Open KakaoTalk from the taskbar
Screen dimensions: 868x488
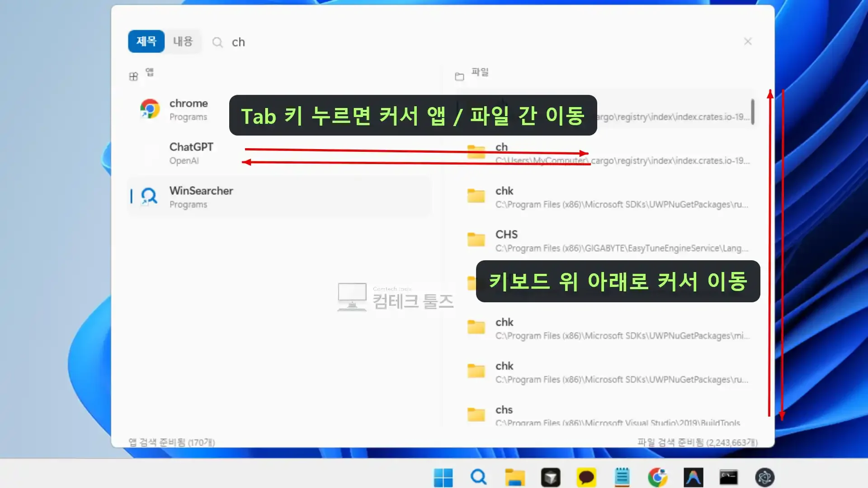point(586,477)
